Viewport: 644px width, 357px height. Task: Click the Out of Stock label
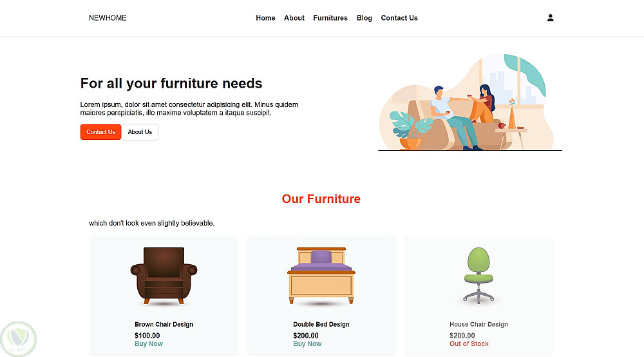[469, 344]
